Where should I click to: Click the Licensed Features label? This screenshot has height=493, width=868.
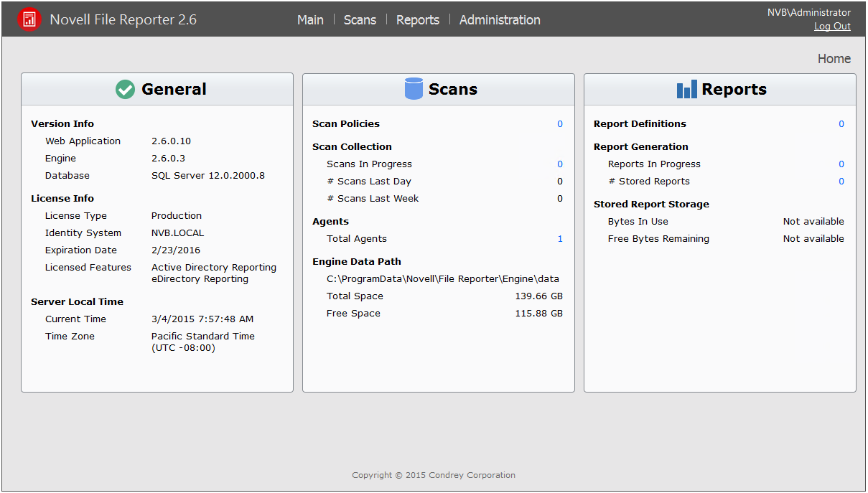88,268
